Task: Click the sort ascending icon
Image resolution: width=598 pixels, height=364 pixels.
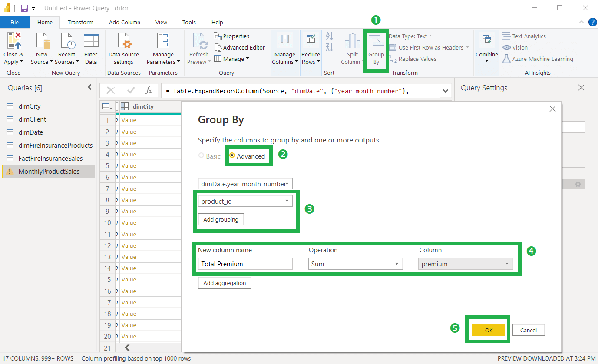Action: point(330,36)
